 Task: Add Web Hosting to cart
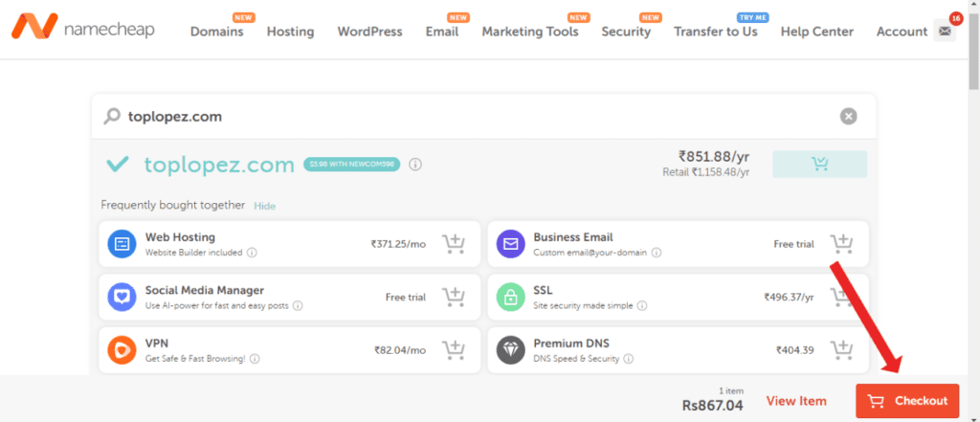pos(453,243)
